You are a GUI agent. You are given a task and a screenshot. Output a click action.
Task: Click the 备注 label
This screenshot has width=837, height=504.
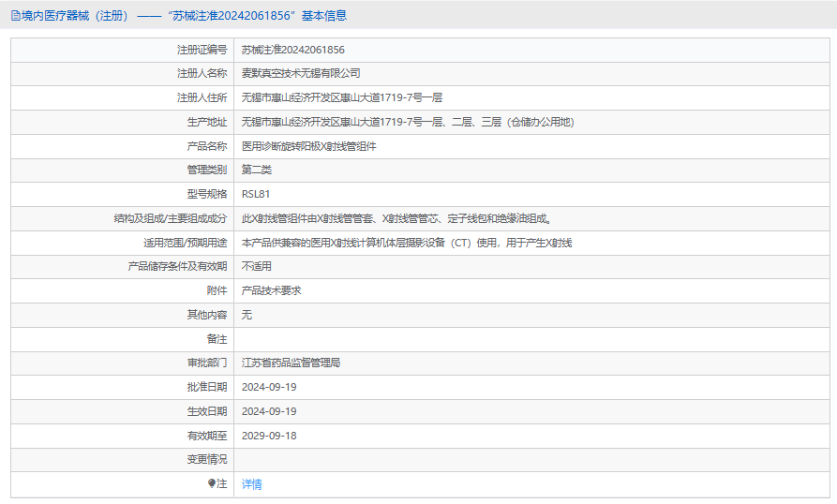click(x=217, y=339)
